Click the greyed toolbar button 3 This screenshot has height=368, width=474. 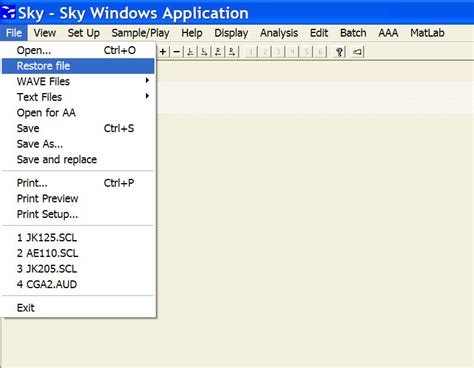(279, 52)
